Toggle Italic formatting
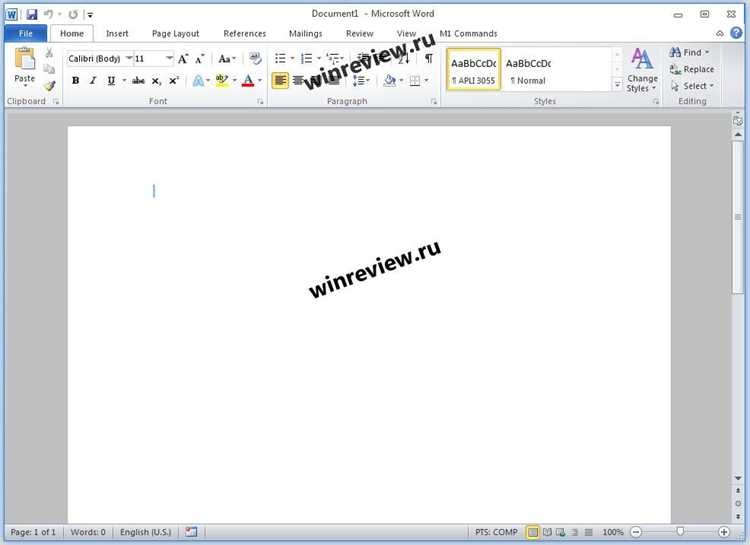 click(93, 80)
